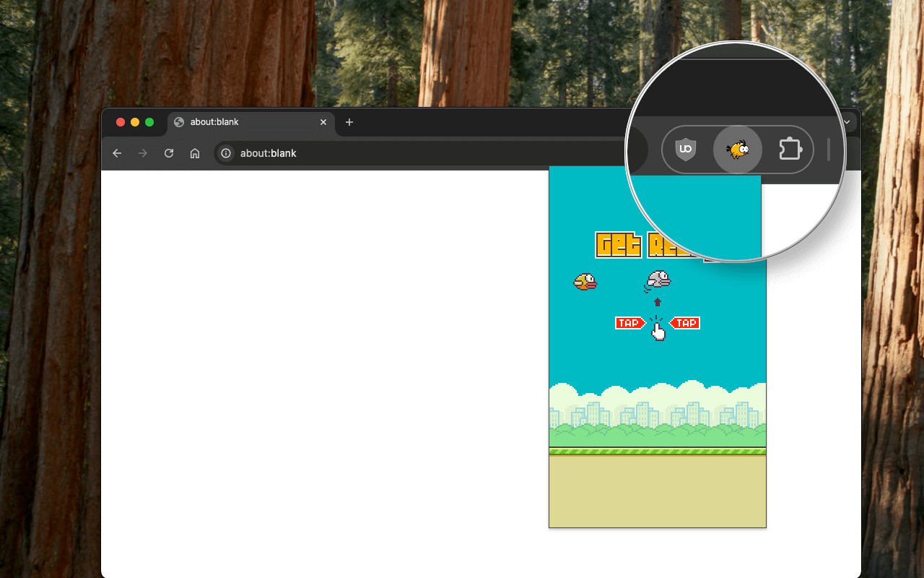This screenshot has height=578, width=924.
Task: Maximize the browser window with green button
Action: pyautogui.click(x=149, y=122)
